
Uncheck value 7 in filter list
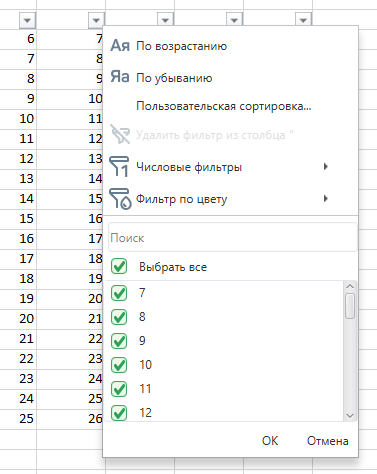pyautogui.click(x=119, y=293)
